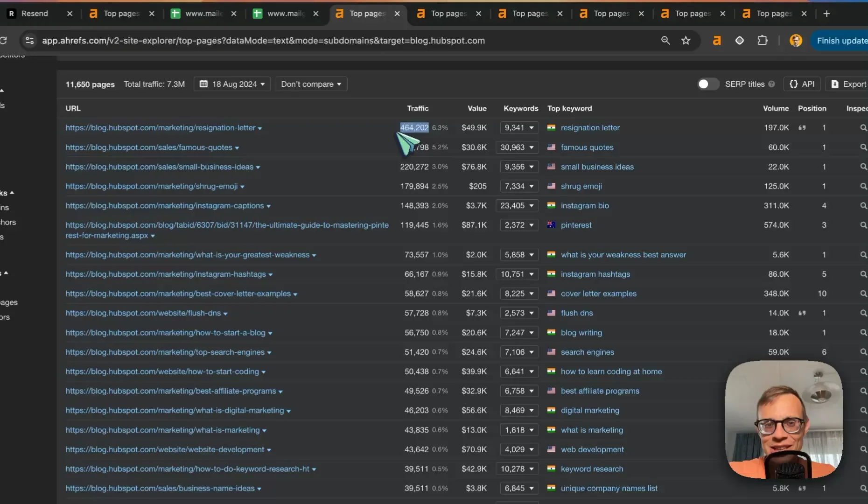Click the presenter webcam video thumbnail
Screen dimensions: 868x504
784,420
